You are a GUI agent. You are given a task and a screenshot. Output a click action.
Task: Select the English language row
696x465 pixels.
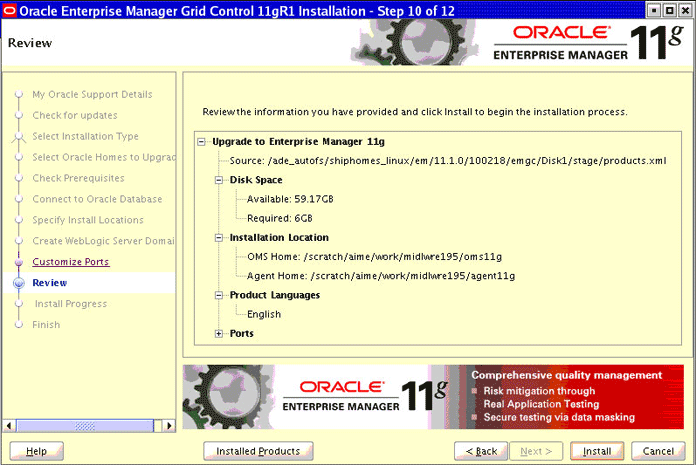pyautogui.click(x=264, y=315)
